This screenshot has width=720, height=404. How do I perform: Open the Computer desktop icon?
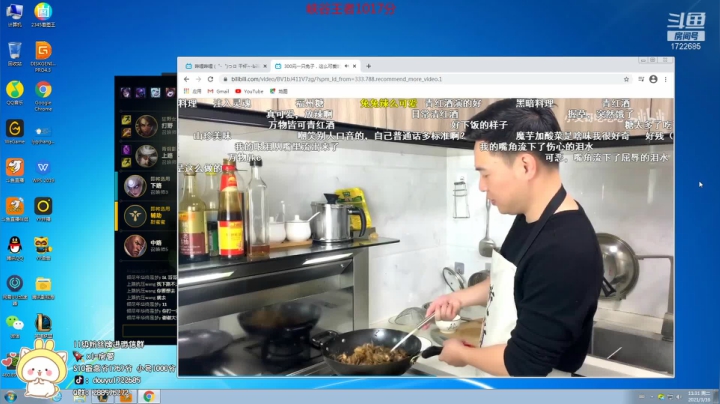[x=15, y=15]
